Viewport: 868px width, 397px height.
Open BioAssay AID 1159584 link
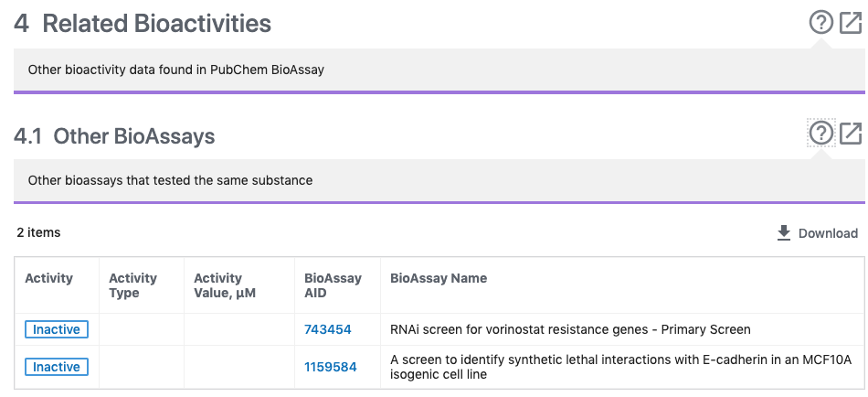330,367
